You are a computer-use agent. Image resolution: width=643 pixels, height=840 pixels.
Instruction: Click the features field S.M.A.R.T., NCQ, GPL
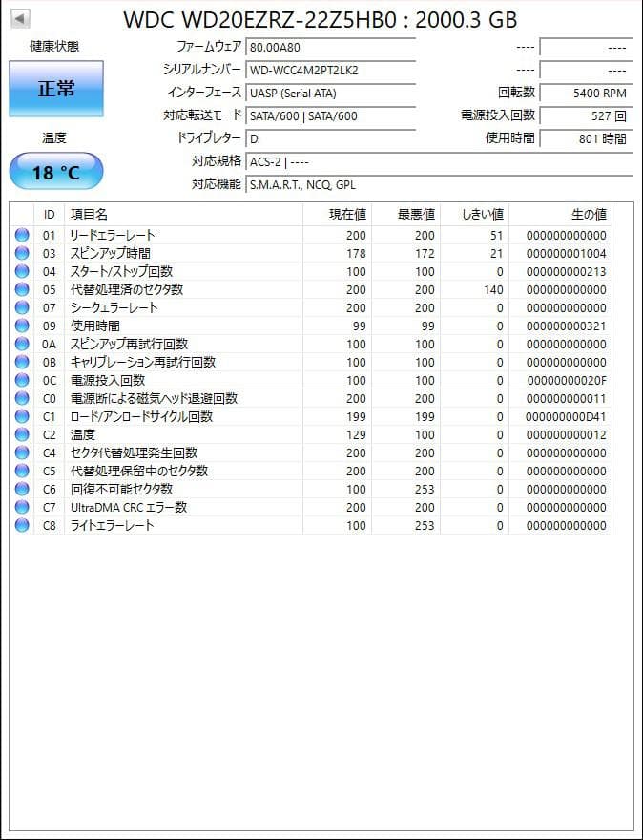[439, 185]
